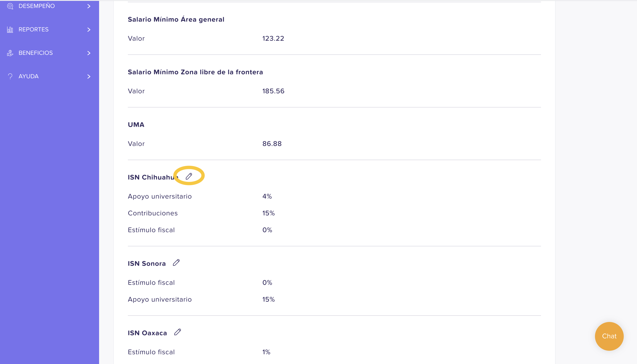Click the Contribuciones 15% value
The height and width of the screenshot is (364, 637).
269,213
